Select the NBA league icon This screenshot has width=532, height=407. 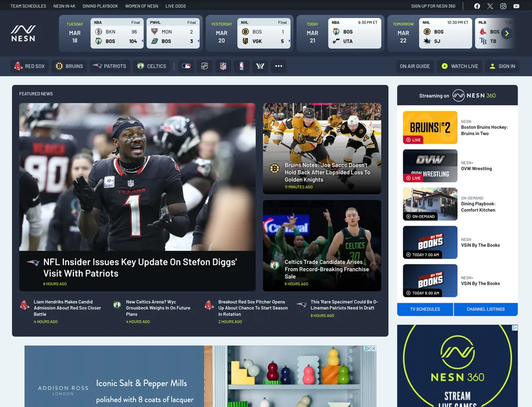tap(242, 67)
